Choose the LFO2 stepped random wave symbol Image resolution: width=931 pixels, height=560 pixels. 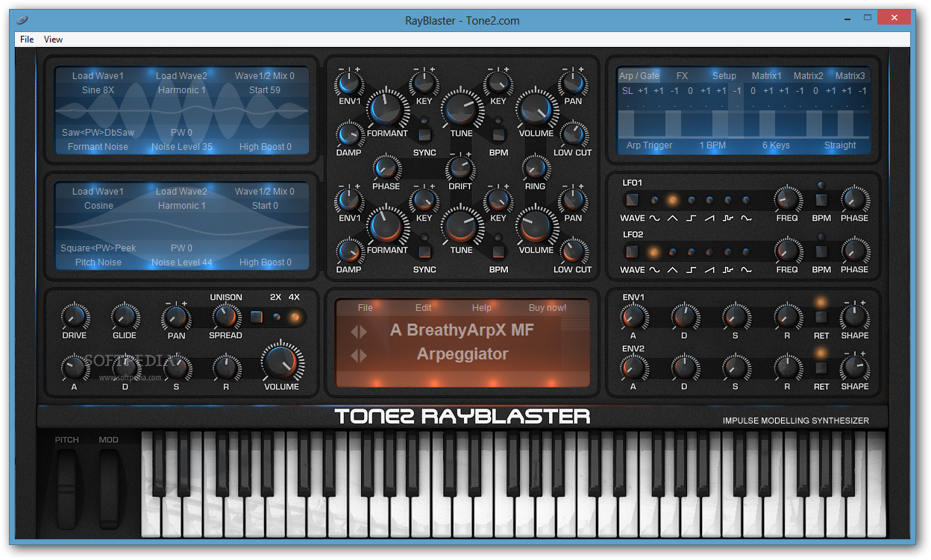point(728,270)
